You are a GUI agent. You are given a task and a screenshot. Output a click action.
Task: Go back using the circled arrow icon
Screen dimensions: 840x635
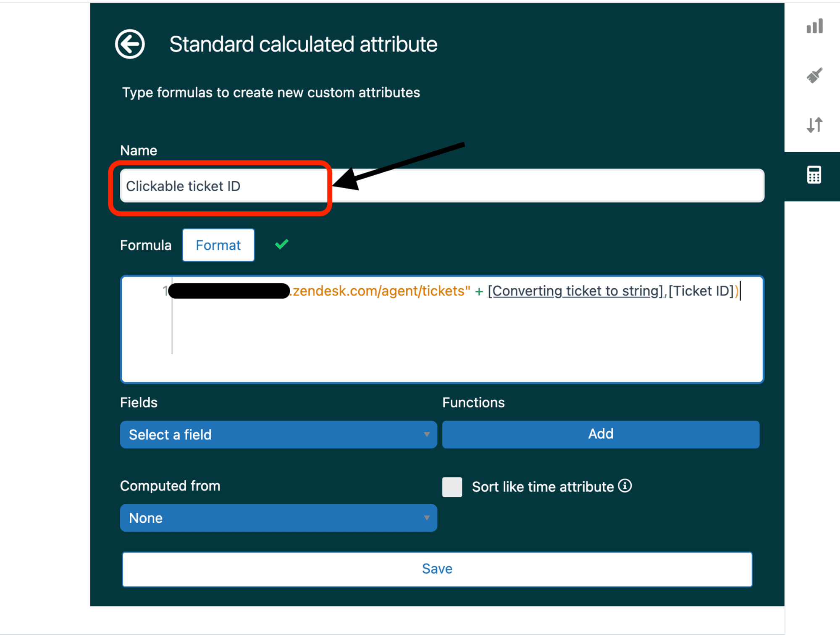point(130,44)
